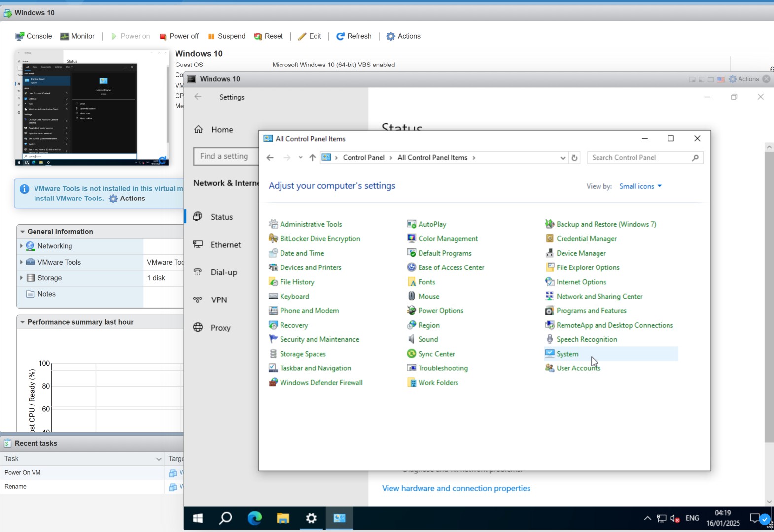The width and height of the screenshot is (774, 532).
Task: Open the Fonts item
Action: pyautogui.click(x=421, y=282)
